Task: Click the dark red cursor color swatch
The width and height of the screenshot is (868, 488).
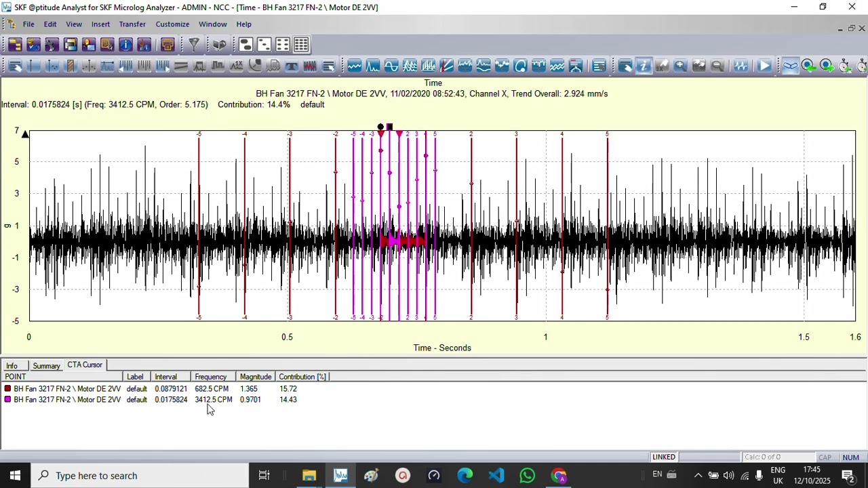Action: 7,388
